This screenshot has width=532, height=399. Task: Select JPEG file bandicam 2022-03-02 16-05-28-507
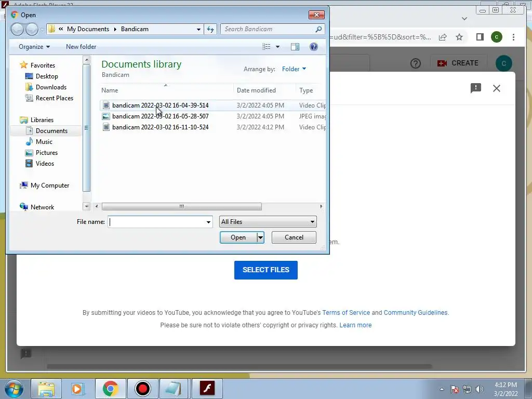point(160,116)
